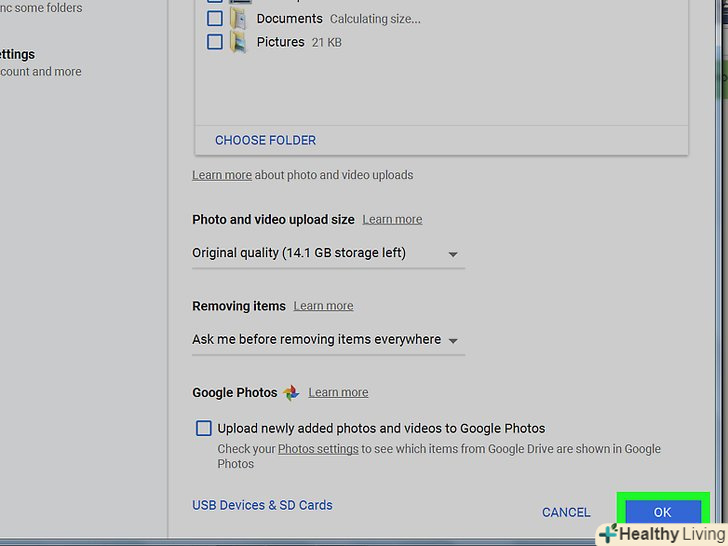This screenshot has height=546, width=728.
Task: Click the Documents folder icon
Action: (x=239, y=18)
